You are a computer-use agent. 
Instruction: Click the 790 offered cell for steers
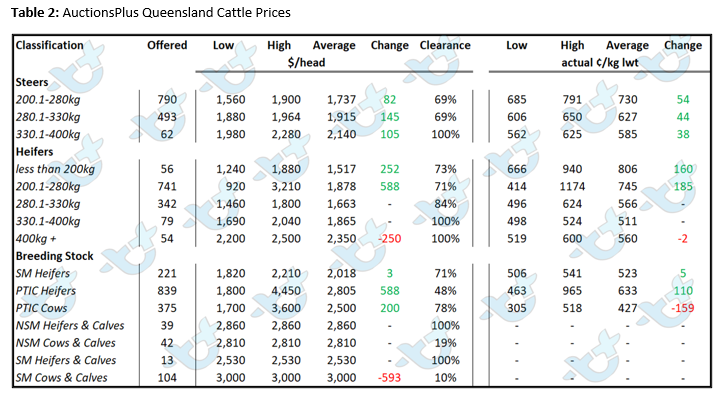167,100
